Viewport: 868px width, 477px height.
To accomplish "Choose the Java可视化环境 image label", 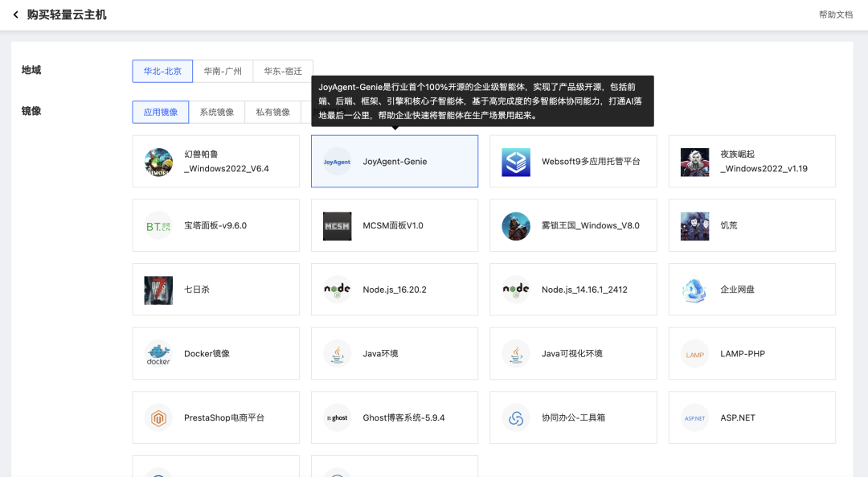I will pos(572,353).
